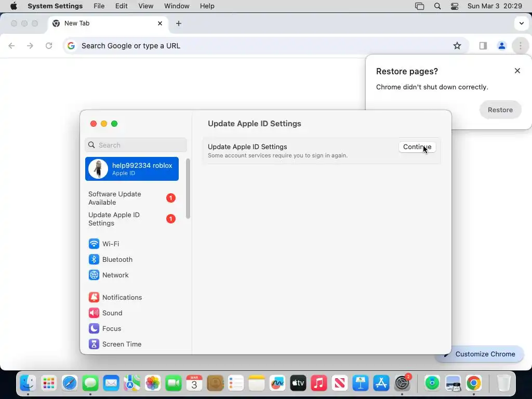Open the View menu
The image size is (532, 399).
(146, 6)
